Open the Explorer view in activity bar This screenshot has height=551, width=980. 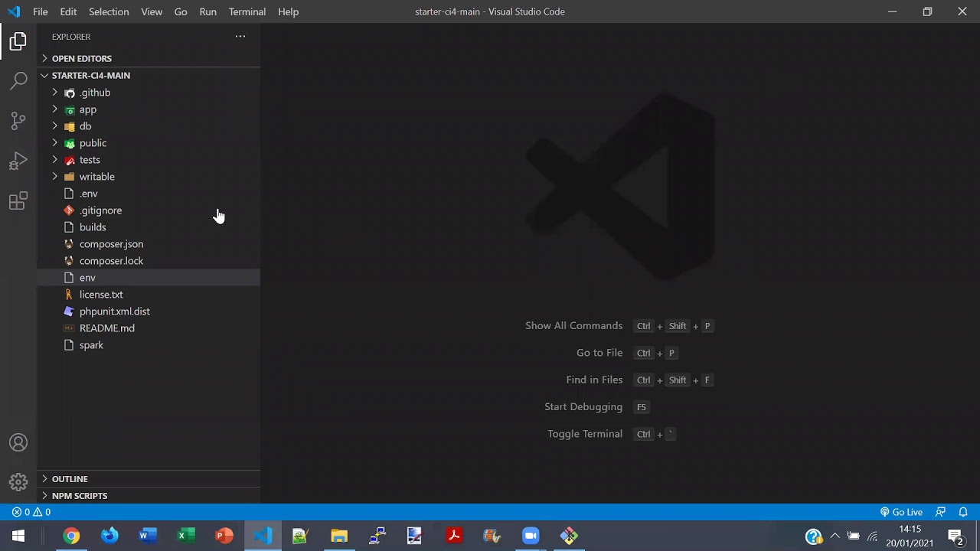18,41
